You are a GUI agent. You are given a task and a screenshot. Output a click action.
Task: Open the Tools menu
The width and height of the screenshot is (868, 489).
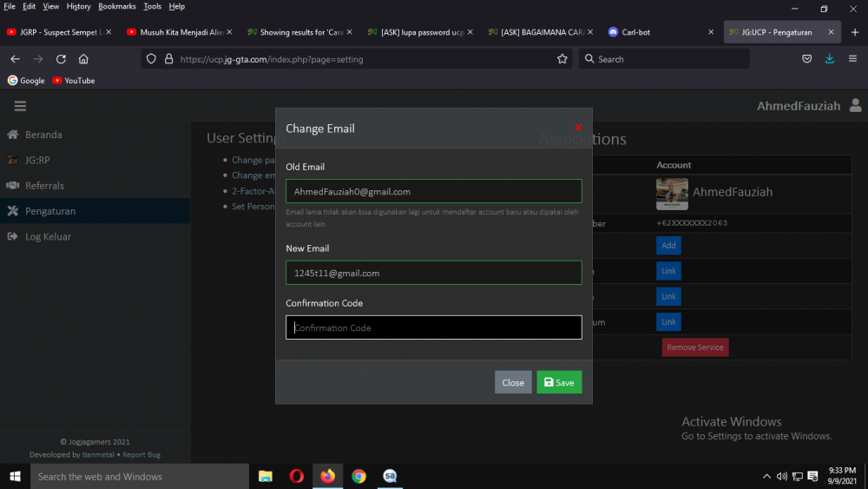click(152, 6)
